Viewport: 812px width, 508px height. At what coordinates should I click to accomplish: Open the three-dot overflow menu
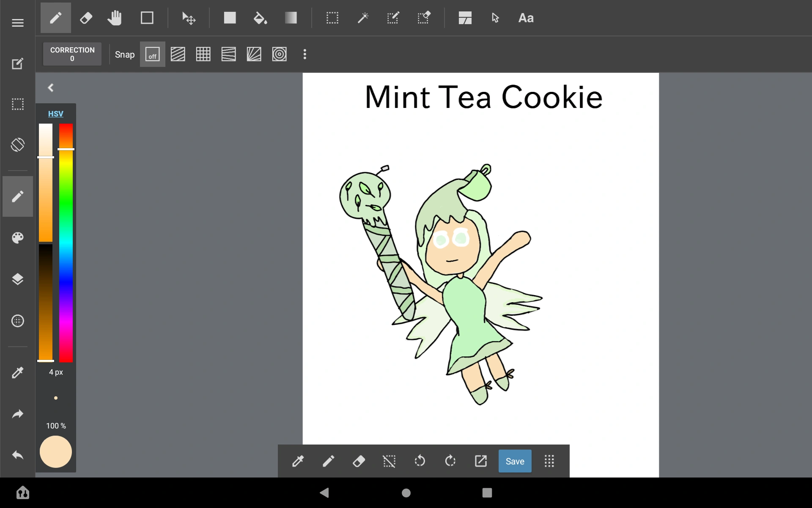(x=305, y=54)
